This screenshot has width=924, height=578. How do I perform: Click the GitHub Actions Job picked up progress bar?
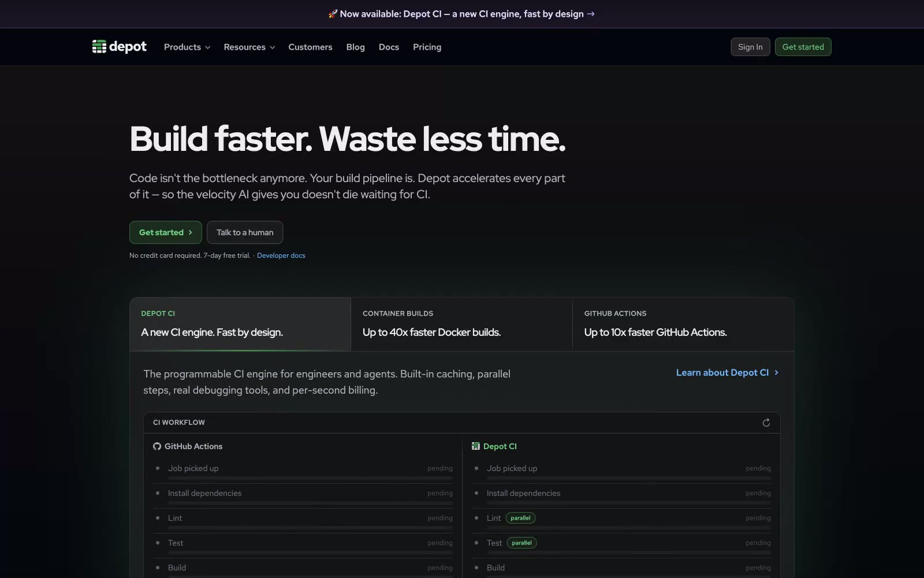coord(310,478)
